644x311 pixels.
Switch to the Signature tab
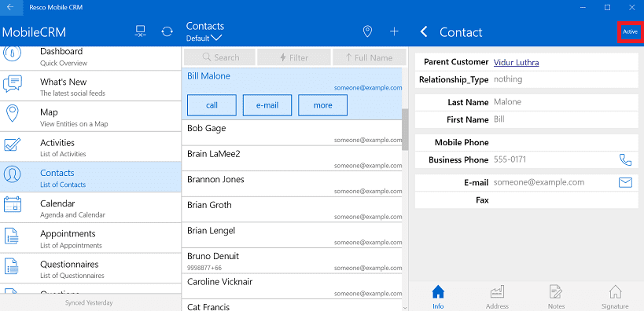[x=615, y=297]
